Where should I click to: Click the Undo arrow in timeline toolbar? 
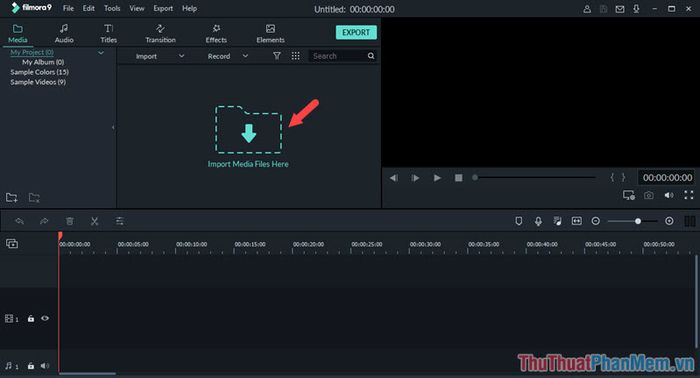19,221
